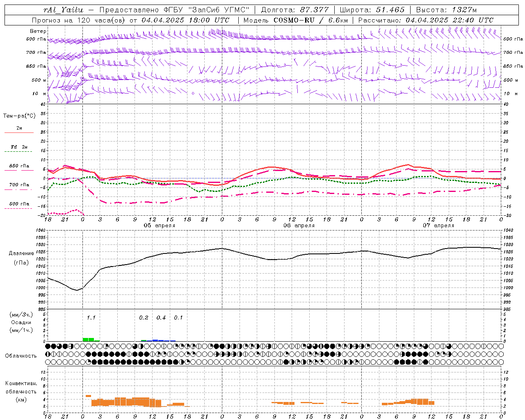Click the Высота: 1327м label

(x=446, y=10)
